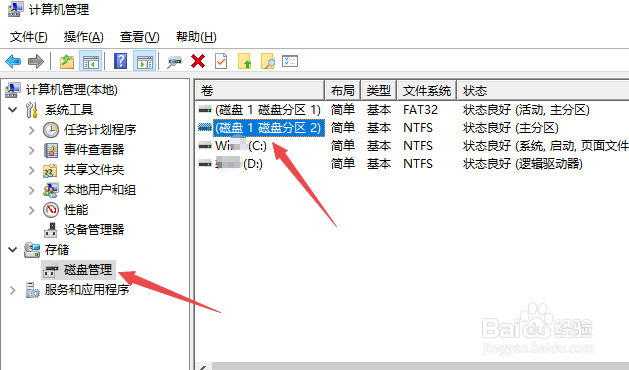The image size is (629, 370).
Task: Click the Forward arrow toolbar icon
Action: [35, 61]
